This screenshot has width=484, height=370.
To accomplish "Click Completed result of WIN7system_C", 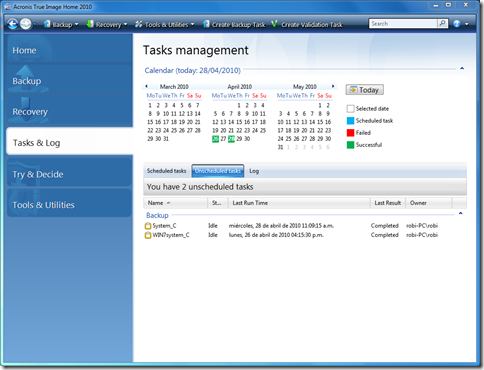I will [x=385, y=235].
